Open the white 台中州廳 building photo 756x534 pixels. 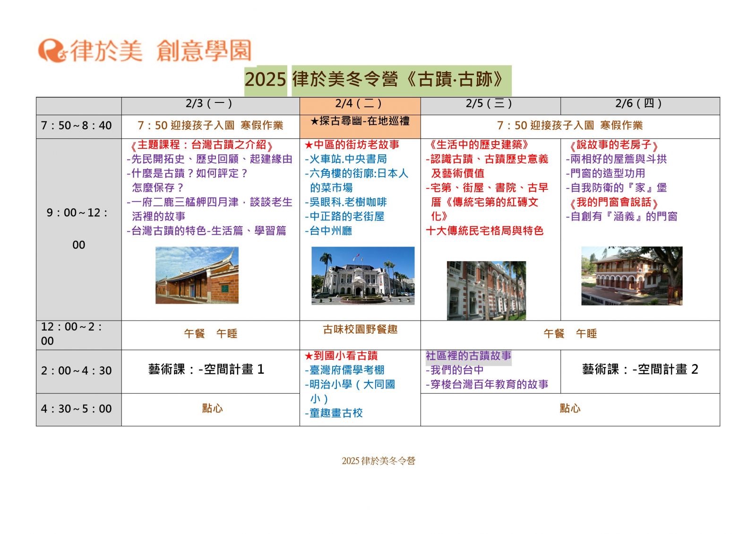click(x=363, y=276)
